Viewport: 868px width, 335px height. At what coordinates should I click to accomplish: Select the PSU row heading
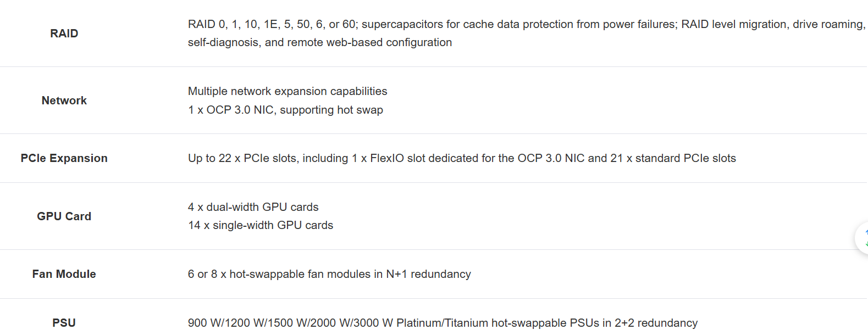[64, 323]
